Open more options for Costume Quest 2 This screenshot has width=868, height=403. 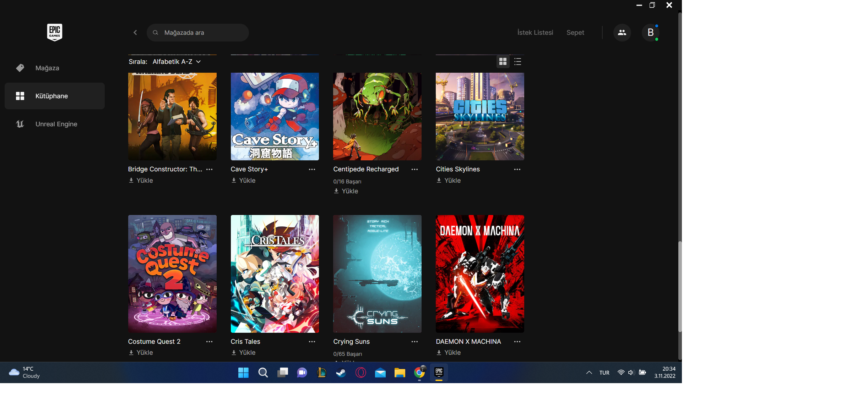pos(210,342)
